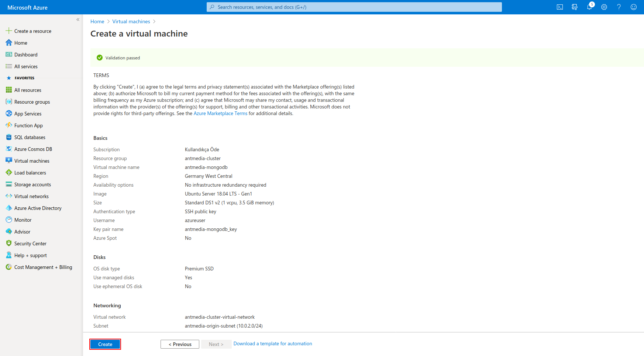Open Virtual machines in the sidebar

click(x=32, y=161)
